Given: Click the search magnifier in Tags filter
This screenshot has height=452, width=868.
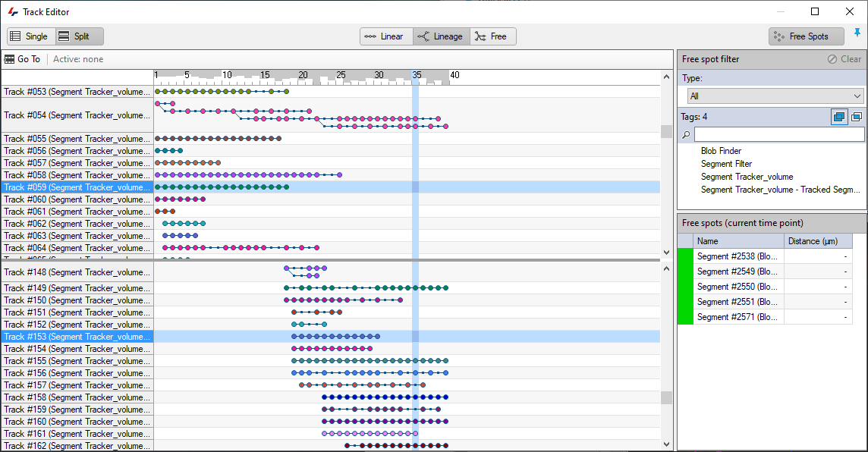Looking at the screenshot, I should click(x=685, y=133).
